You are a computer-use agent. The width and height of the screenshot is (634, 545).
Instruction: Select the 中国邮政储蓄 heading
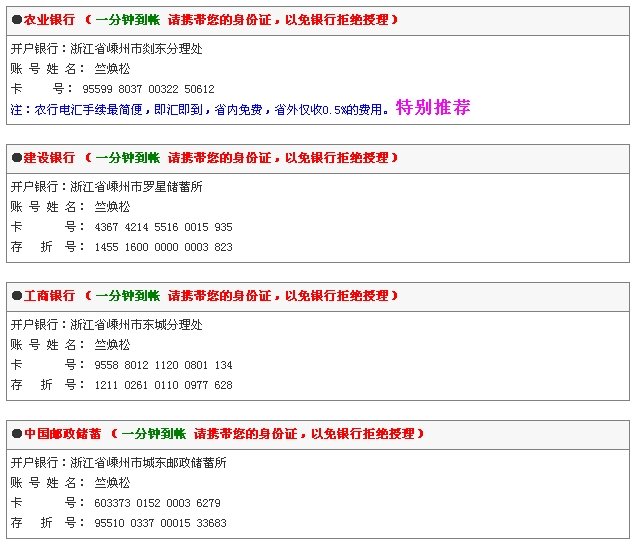coord(62,434)
